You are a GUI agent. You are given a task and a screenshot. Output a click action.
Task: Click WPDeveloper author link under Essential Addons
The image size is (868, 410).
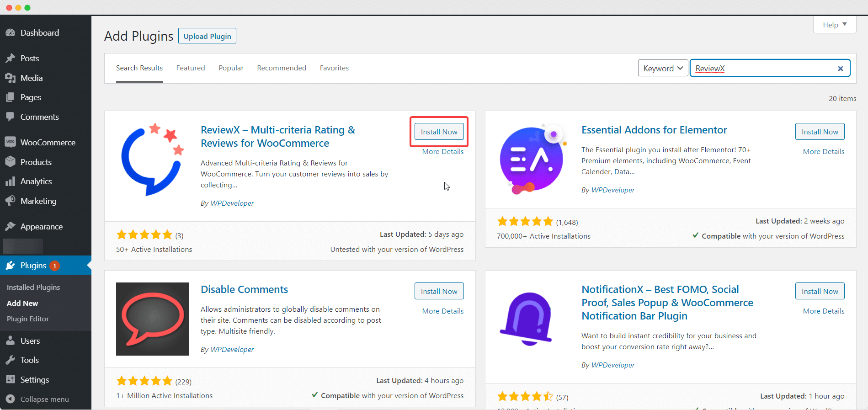click(613, 190)
